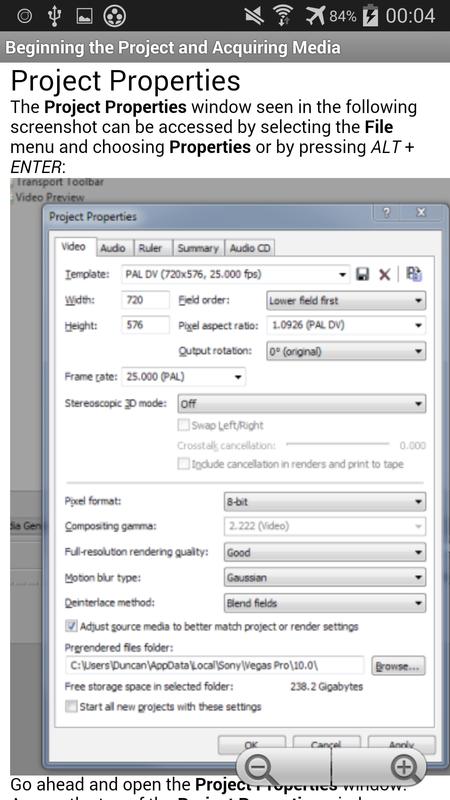Click the help question mark in the title bar
This screenshot has width=450, height=800.
pyautogui.click(x=387, y=213)
